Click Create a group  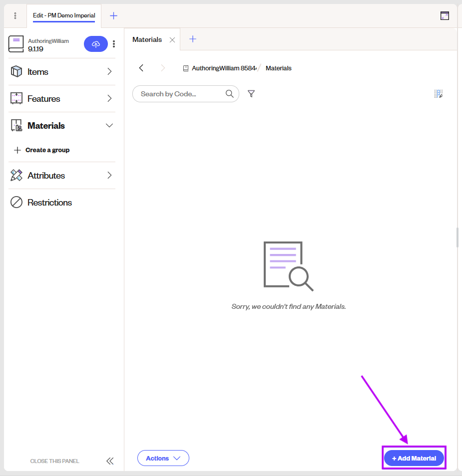tap(47, 150)
